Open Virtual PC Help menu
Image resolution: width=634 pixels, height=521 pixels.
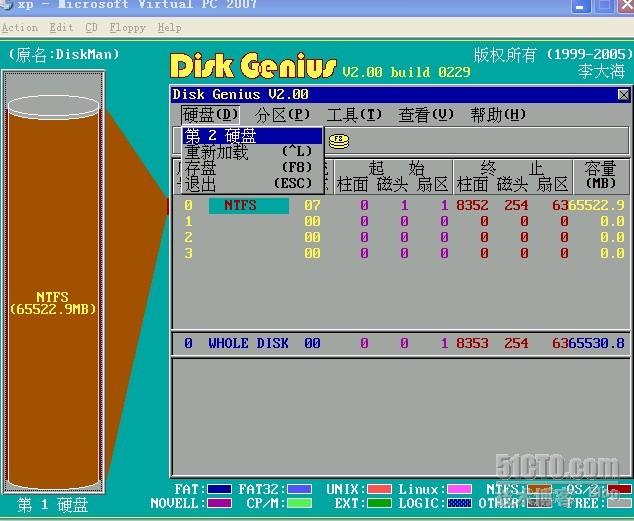(169, 27)
